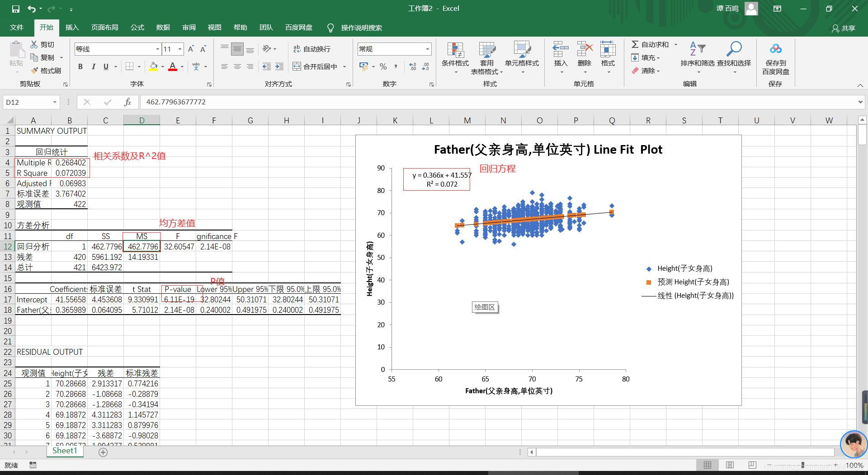Image resolution: width=868 pixels, height=475 pixels.
Task: Increase indent
Action: 279,66
